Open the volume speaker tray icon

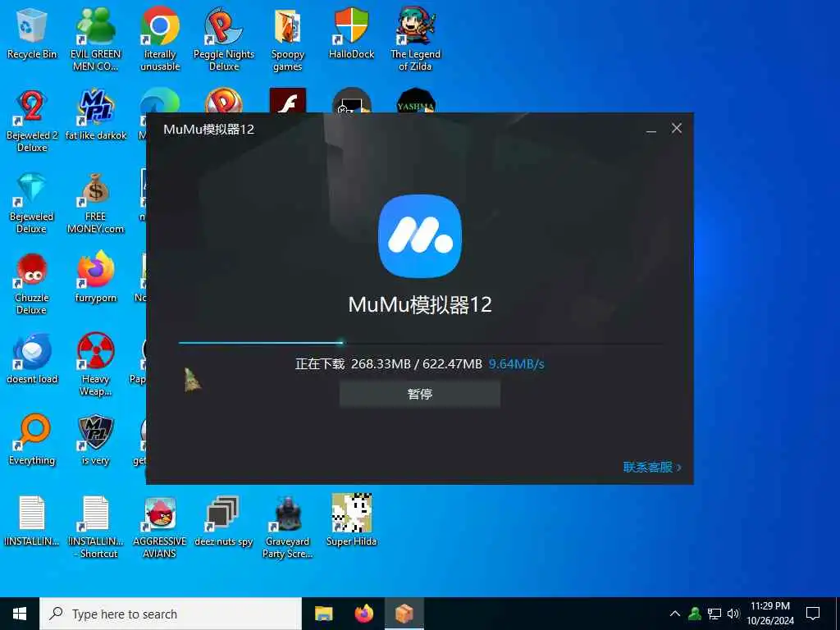tap(733, 614)
